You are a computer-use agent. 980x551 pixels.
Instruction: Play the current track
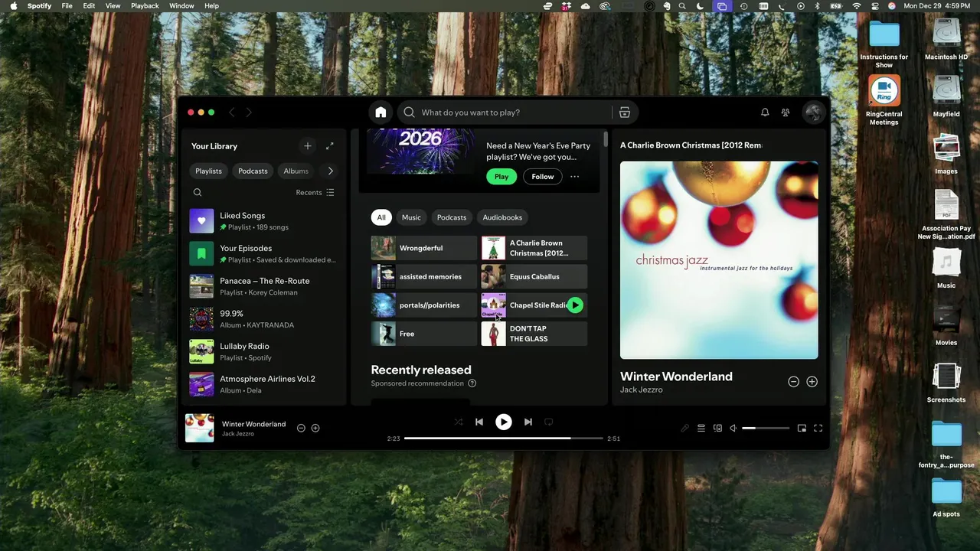coord(503,422)
